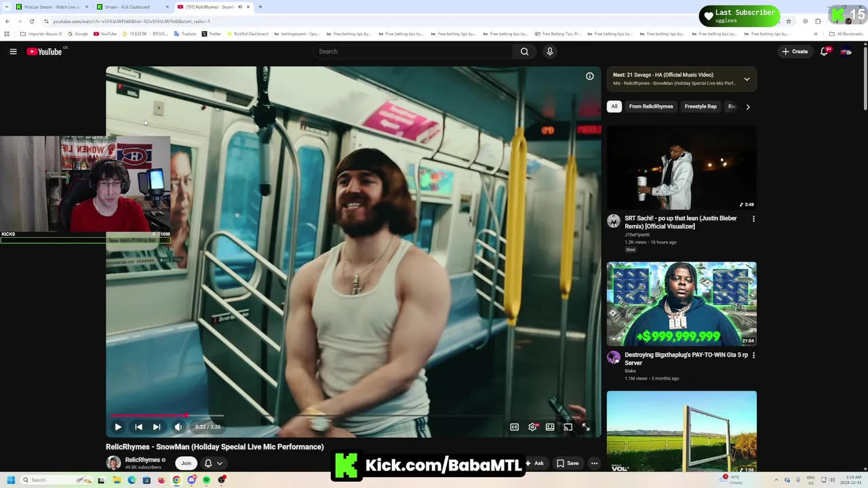Image resolution: width=868 pixels, height=488 pixels.
Task: Click the Windows taskbar search box
Action: point(57,480)
